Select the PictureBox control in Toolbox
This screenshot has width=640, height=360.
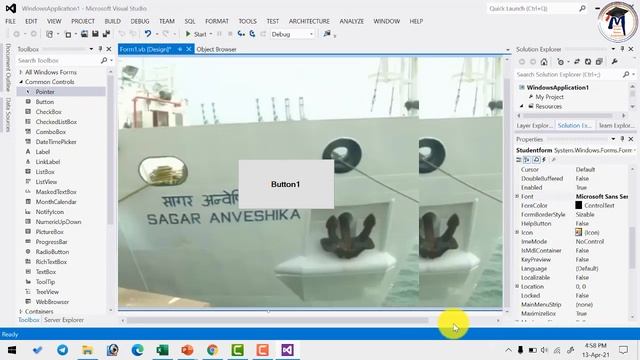49,232
